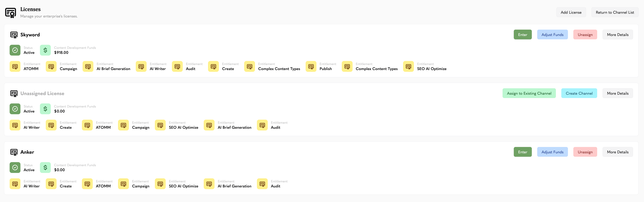The image size is (644, 202).
Task: Click the Anker license title text
Action: (x=27, y=152)
